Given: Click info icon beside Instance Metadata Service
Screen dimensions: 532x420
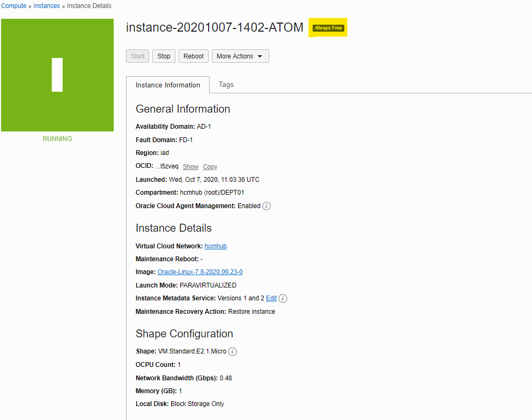Looking at the screenshot, I should click(283, 298).
